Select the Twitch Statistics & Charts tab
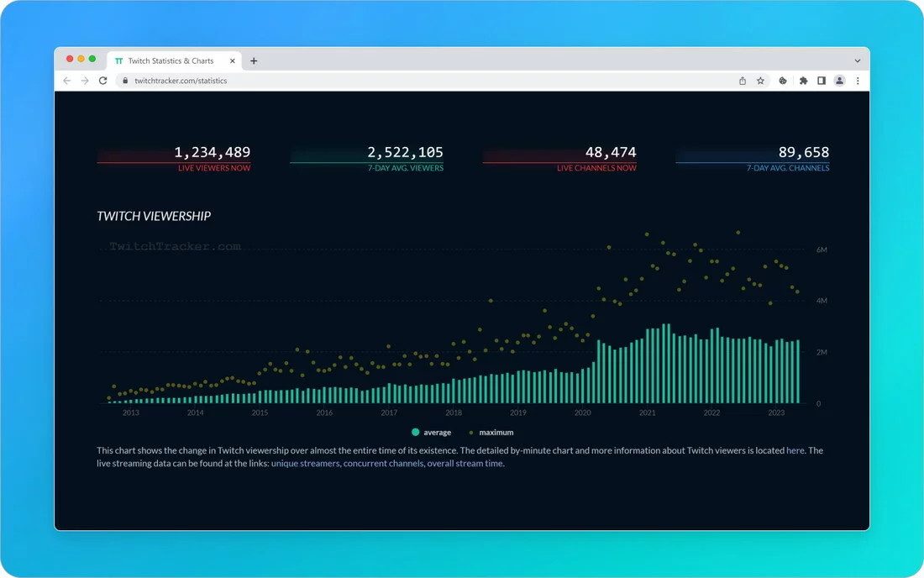This screenshot has height=578, width=924. [x=175, y=60]
